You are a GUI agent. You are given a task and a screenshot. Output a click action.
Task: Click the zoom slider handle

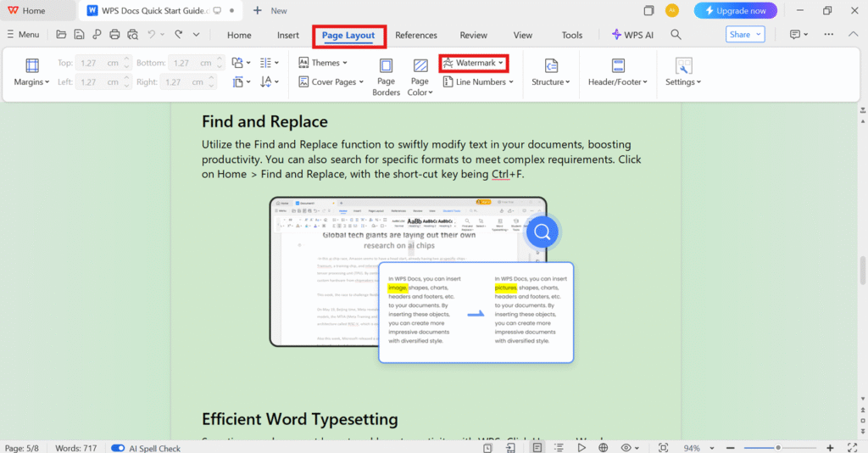tap(778, 447)
